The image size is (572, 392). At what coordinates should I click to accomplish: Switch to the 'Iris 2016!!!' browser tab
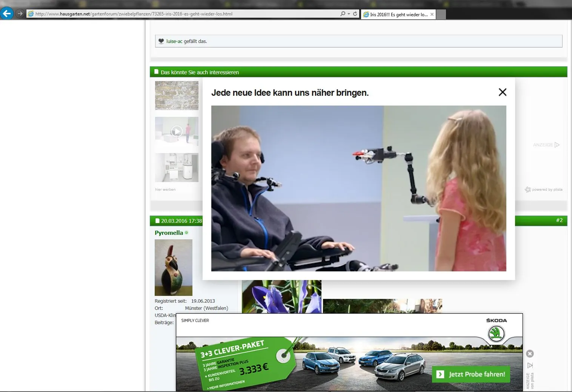(396, 14)
